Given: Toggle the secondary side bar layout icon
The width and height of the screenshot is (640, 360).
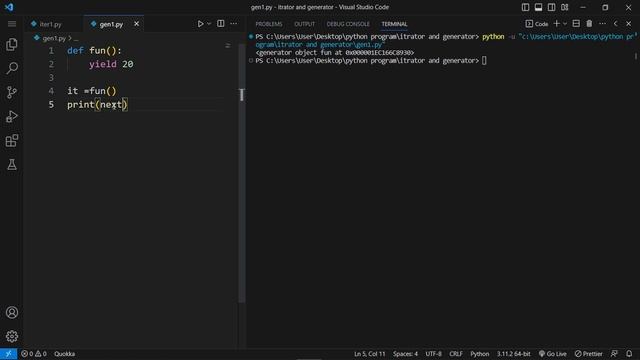Looking at the screenshot, I should point(551,7).
